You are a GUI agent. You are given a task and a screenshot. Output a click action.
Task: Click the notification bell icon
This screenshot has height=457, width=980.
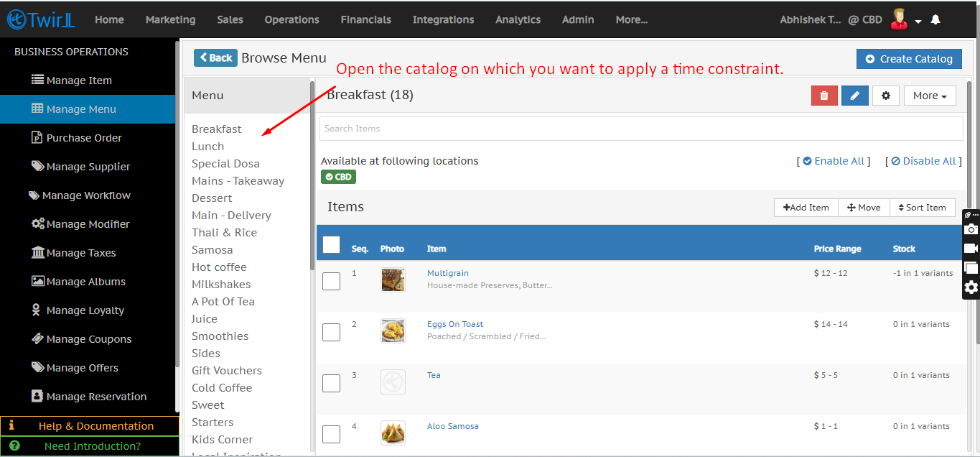point(935,20)
